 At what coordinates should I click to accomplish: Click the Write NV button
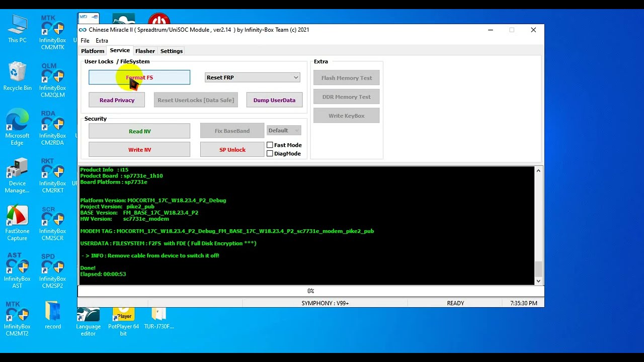pyautogui.click(x=139, y=149)
